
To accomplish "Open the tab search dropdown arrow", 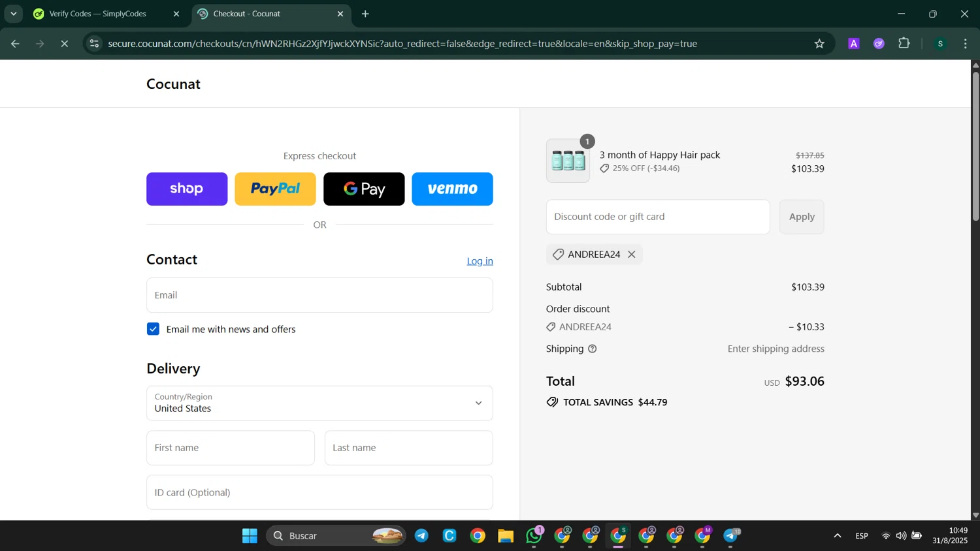I will pyautogui.click(x=13, y=14).
